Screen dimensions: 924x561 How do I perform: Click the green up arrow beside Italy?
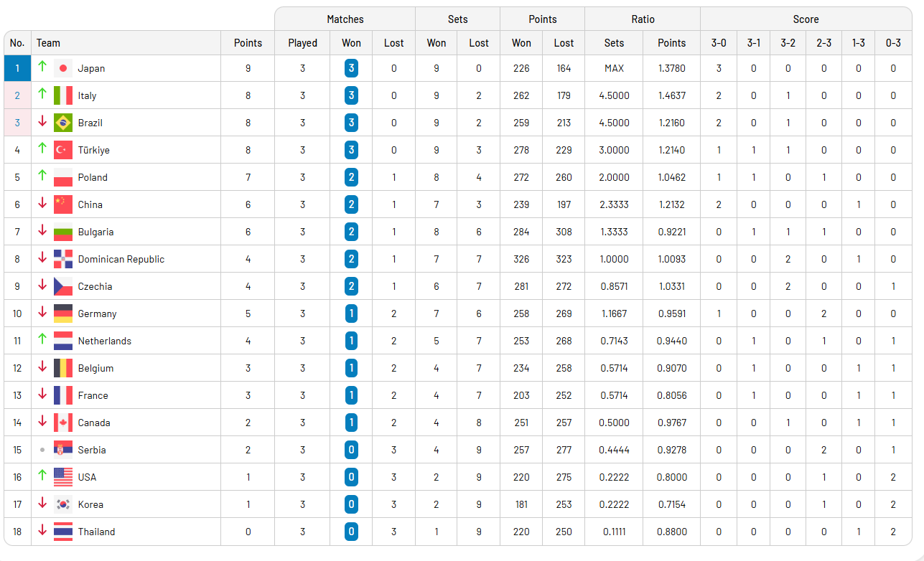pos(42,94)
